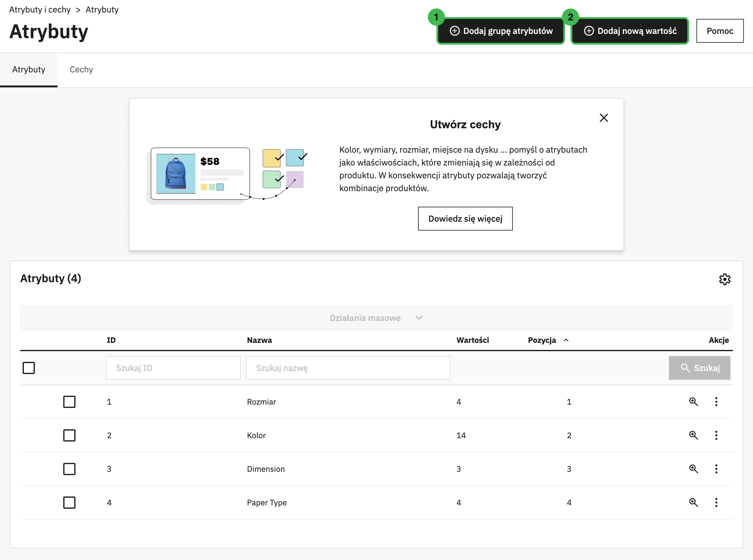Image resolution: width=753 pixels, height=560 pixels.
Task: Click Atrybuty i cechy breadcrumb link
Action: [40, 9]
